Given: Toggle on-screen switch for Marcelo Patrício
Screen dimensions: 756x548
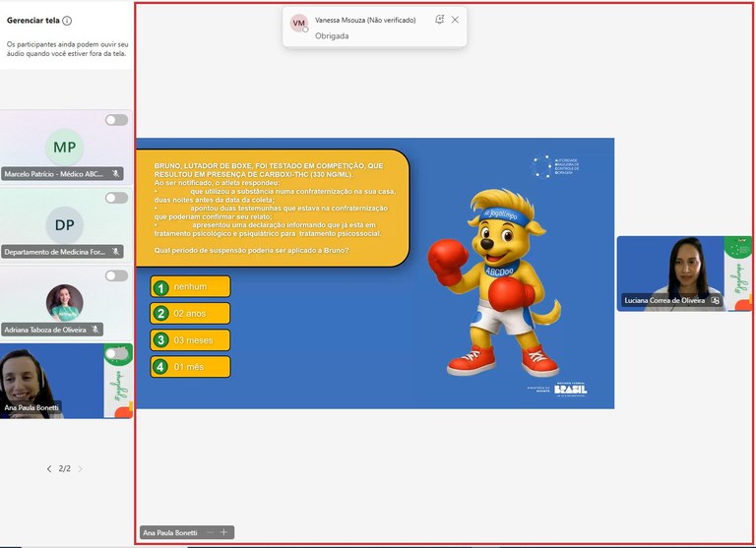Looking at the screenshot, I should coord(116,120).
